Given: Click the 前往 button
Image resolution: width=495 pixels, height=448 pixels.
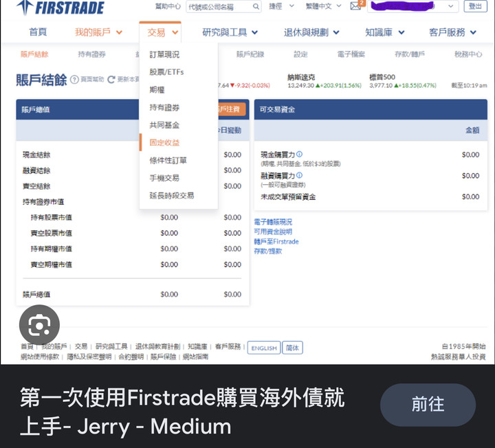Looking at the screenshot, I should (428, 405).
